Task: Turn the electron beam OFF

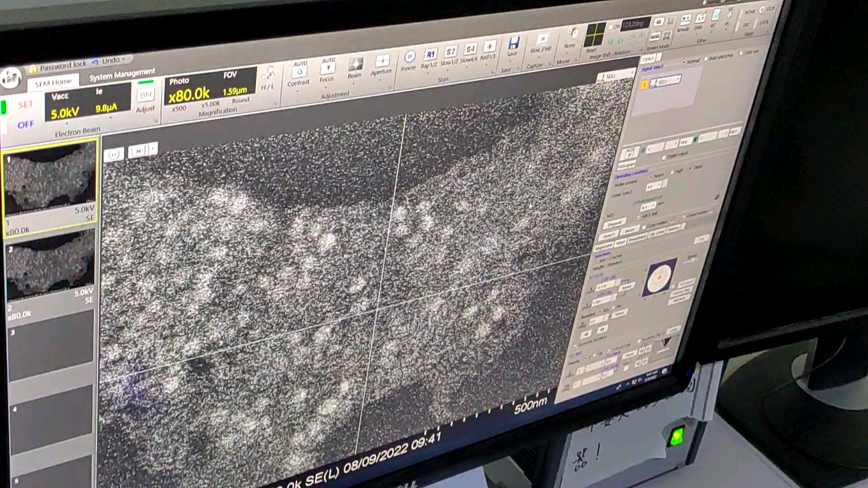Action: 25,125
